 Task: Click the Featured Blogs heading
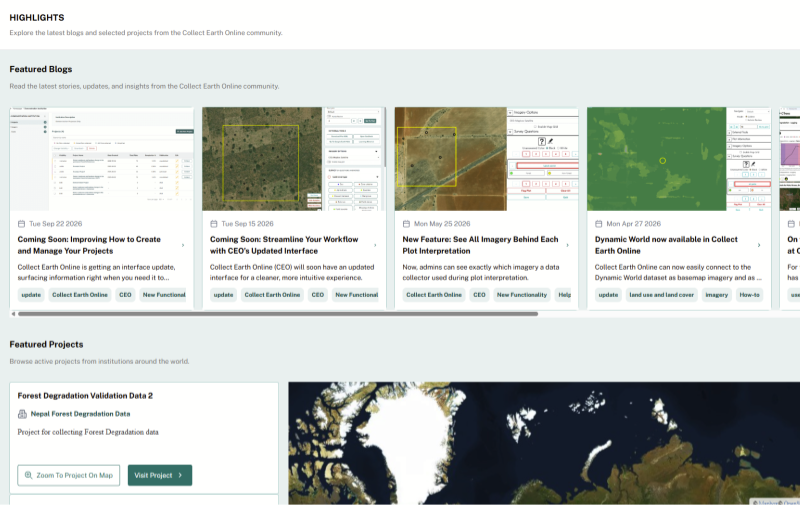click(x=41, y=69)
